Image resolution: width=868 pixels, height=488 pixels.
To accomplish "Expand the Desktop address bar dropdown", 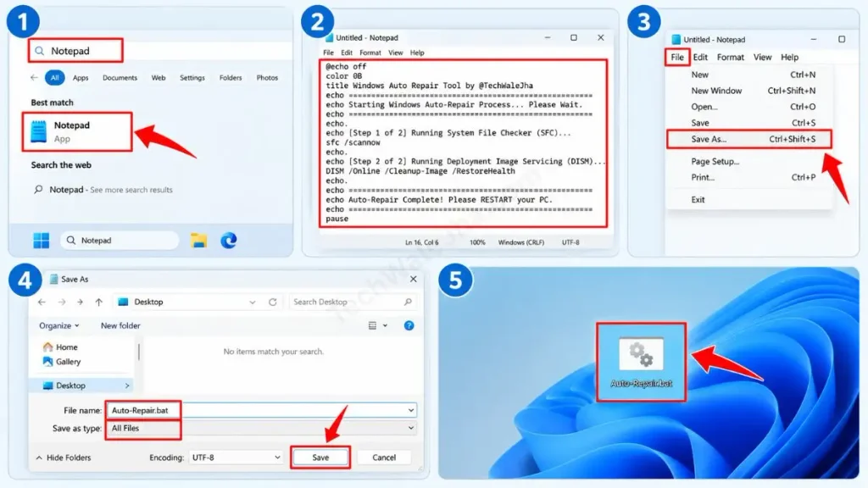I will tap(253, 302).
